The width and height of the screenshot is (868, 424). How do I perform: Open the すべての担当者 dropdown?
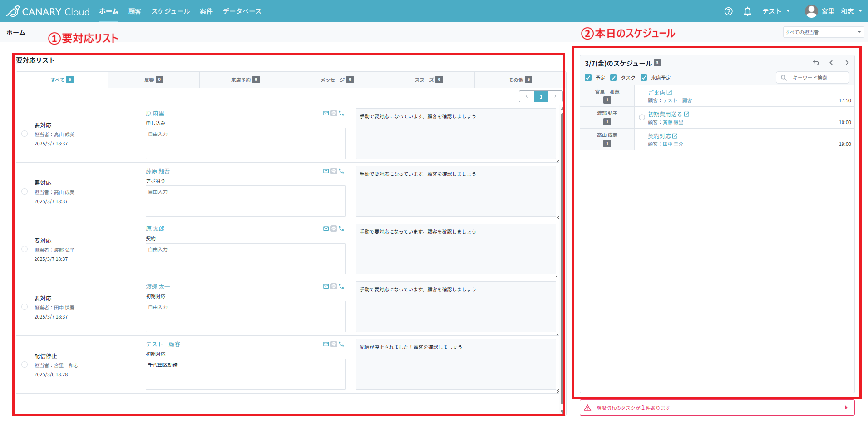point(823,32)
